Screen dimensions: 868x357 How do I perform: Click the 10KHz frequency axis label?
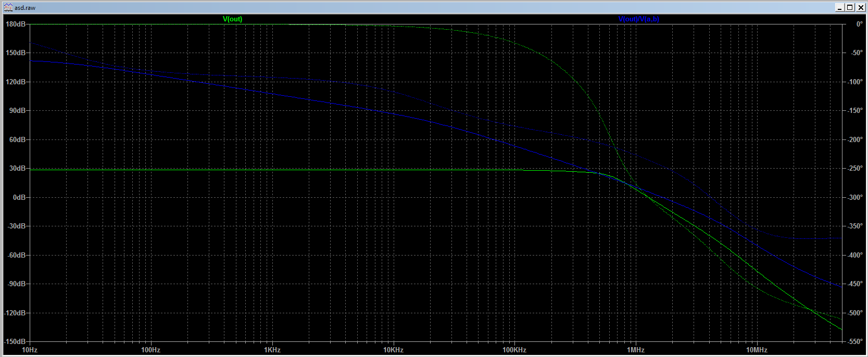393,350
